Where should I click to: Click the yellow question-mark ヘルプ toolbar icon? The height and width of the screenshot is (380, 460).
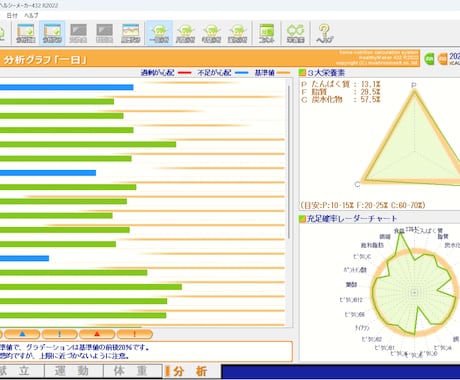coord(324,34)
